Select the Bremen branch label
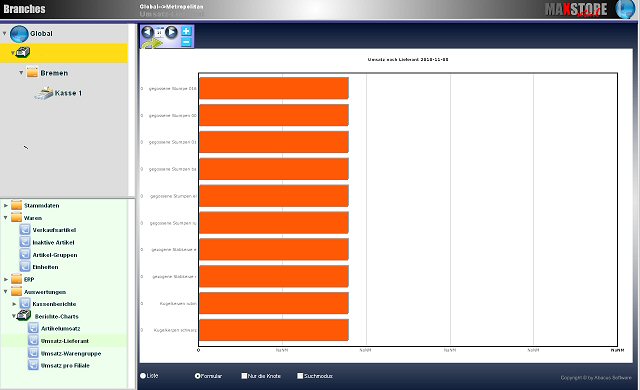640x390 pixels. pos(54,73)
